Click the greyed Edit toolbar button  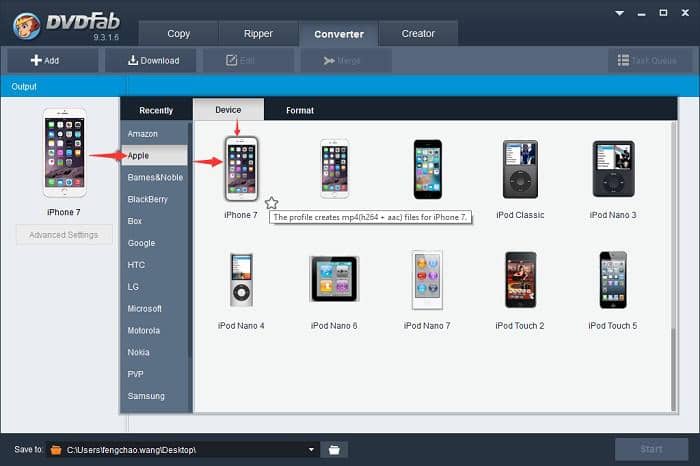pos(249,60)
